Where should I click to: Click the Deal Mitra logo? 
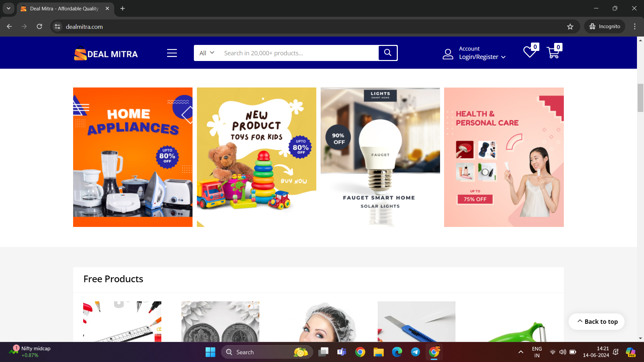[106, 54]
